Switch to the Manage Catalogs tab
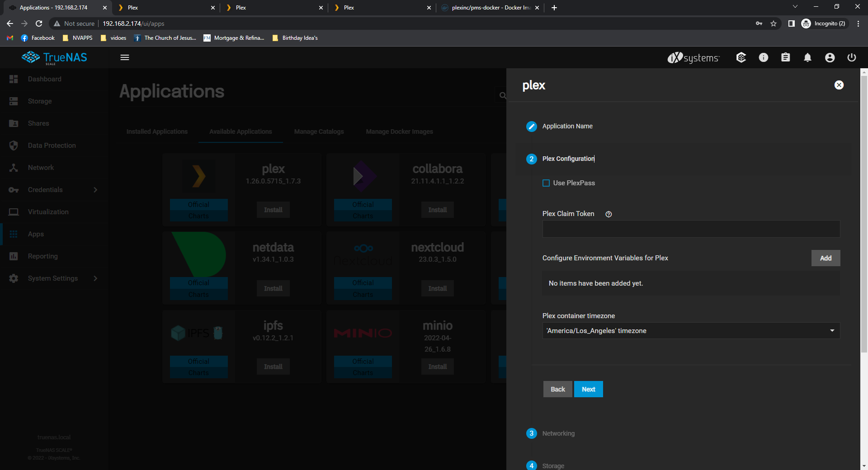Image resolution: width=868 pixels, height=470 pixels. tap(319, 132)
